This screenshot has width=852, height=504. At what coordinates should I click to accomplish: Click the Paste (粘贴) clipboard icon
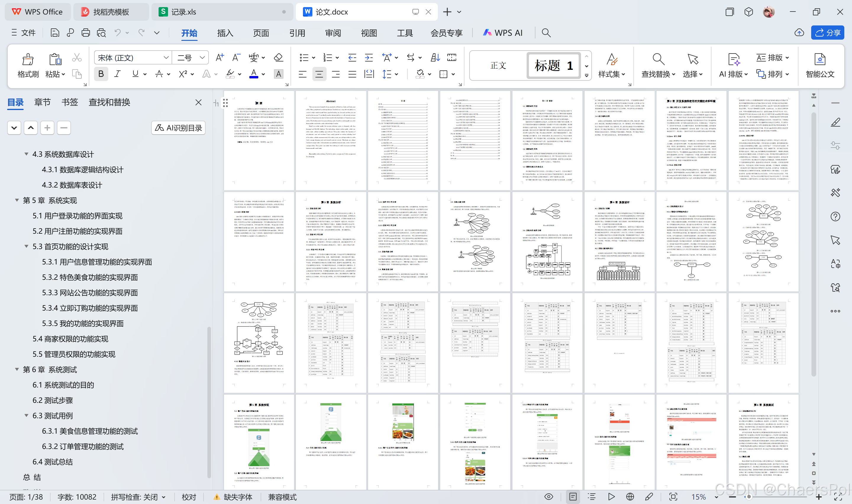(55, 59)
